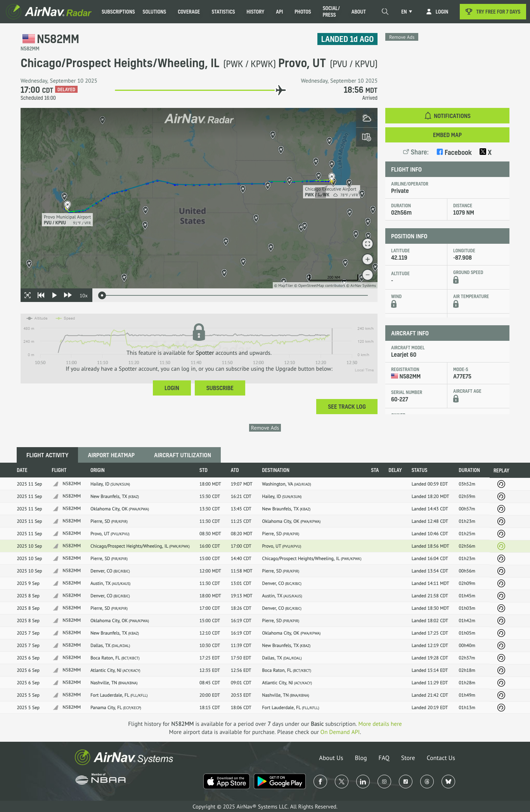Play the flight replay

tap(54, 295)
